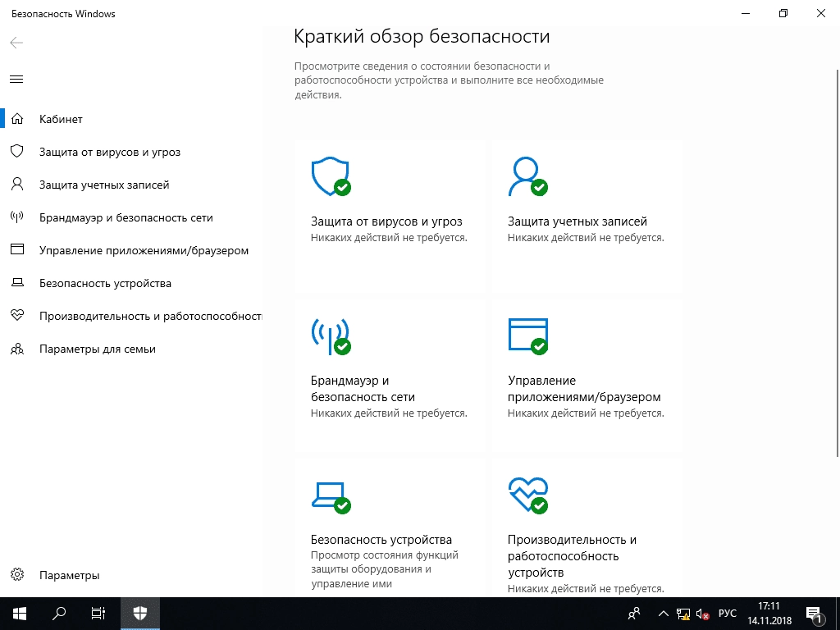The width and height of the screenshot is (840, 630).
Task: Click the Производительность и работоспособность устройств tile title
Action: 572,555
